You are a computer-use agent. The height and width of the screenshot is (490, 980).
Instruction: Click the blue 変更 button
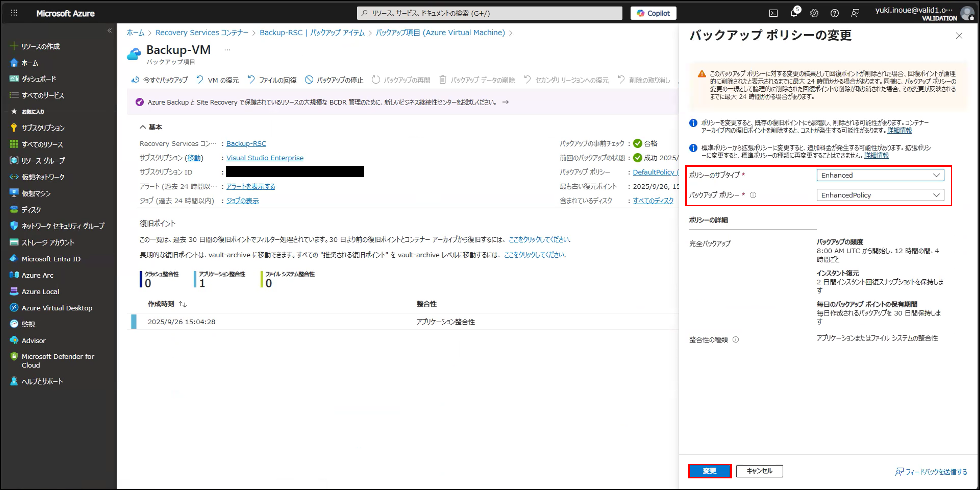coord(709,471)
